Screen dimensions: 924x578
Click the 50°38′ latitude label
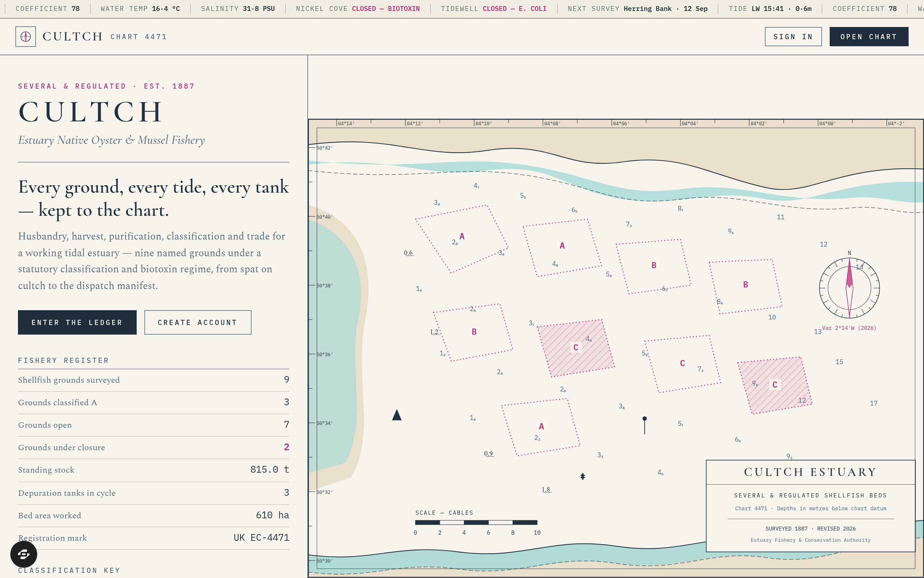[325, 285]
